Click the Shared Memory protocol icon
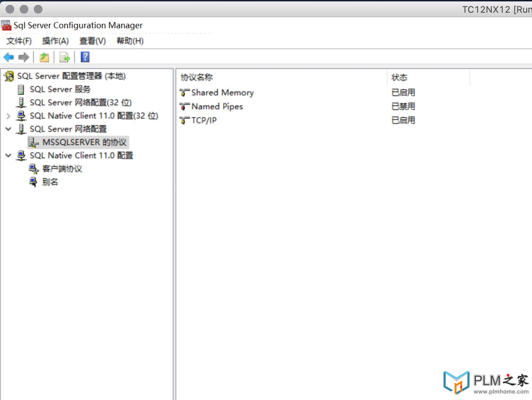This screenshot has height=400, width=532. click(x=184, y=93)
